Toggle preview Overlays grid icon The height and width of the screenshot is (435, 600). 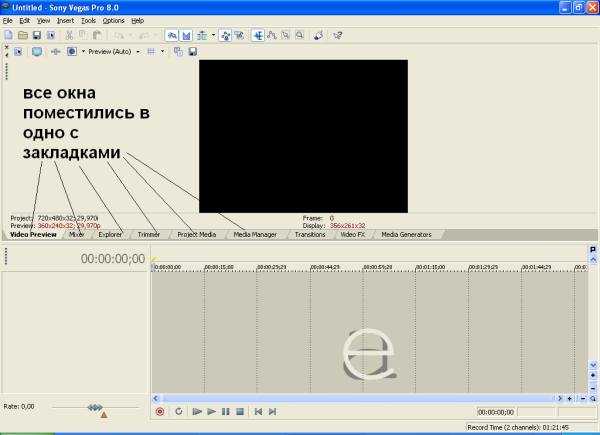tap(151, 52)
